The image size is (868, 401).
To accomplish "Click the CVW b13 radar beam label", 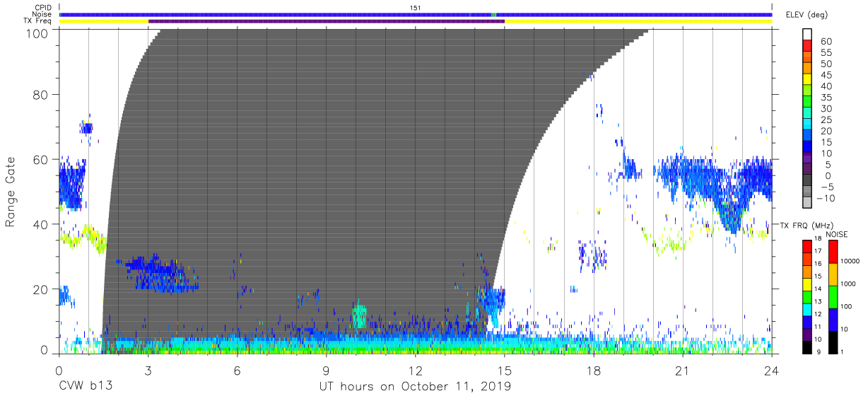I will (85, 387).
